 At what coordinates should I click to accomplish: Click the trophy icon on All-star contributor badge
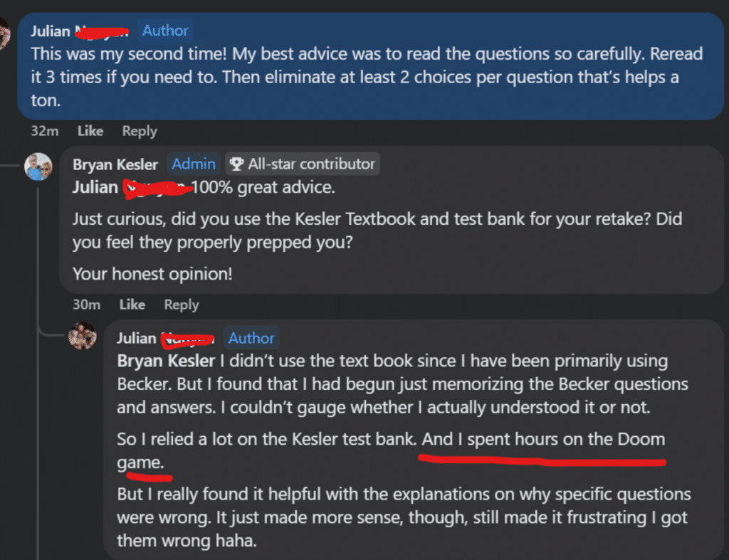click(236, 164)
